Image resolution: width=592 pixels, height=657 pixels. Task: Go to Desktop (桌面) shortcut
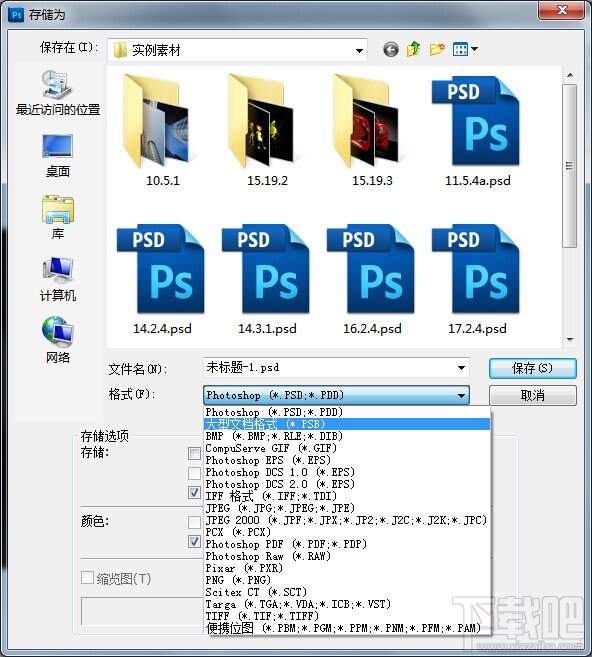[x=58, y=155]
